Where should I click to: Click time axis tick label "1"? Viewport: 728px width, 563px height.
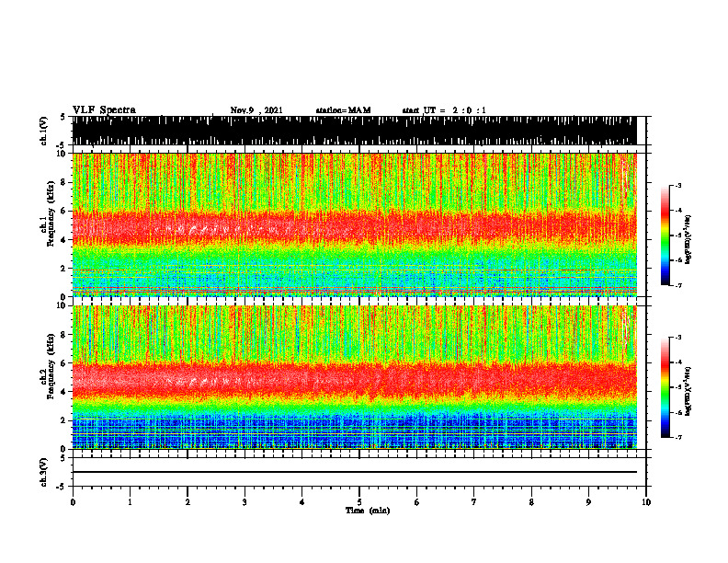point(130,502)
